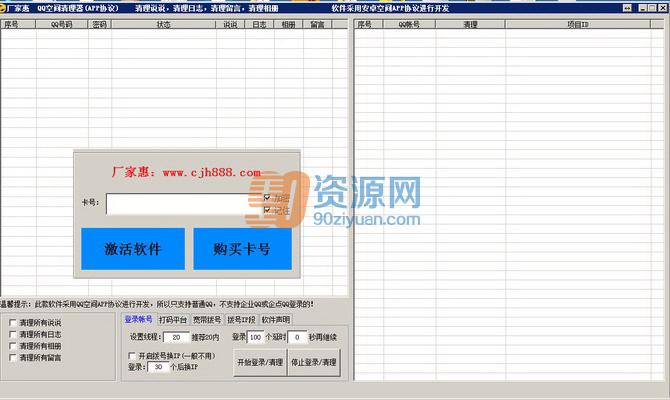Click the 项目ID column header
The width and height of the screenshot is (670, 400).
[x=578, y=24]
